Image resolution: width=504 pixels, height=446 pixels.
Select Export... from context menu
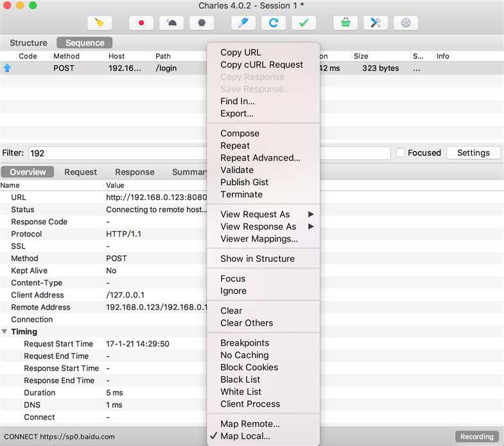tap(263, 113)
